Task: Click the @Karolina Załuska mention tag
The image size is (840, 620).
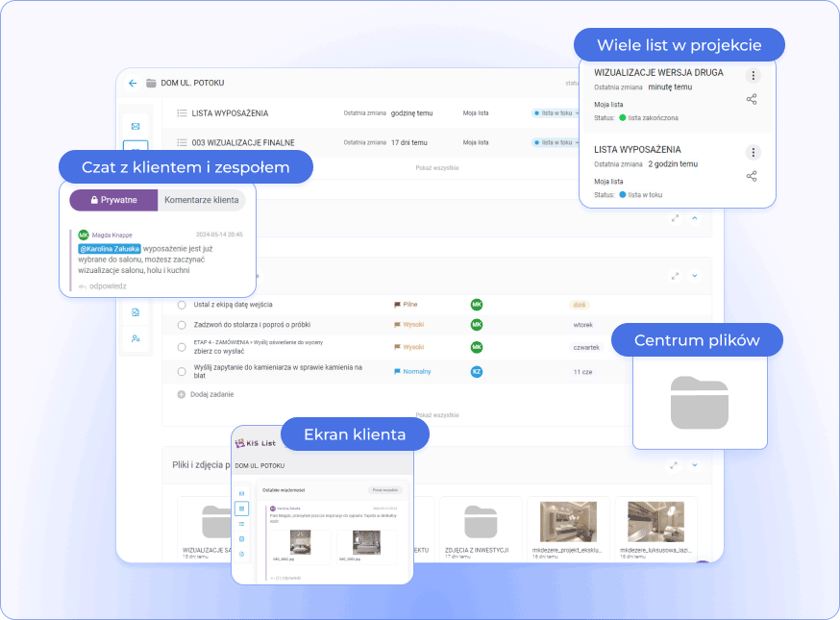Action: [110, 249]
